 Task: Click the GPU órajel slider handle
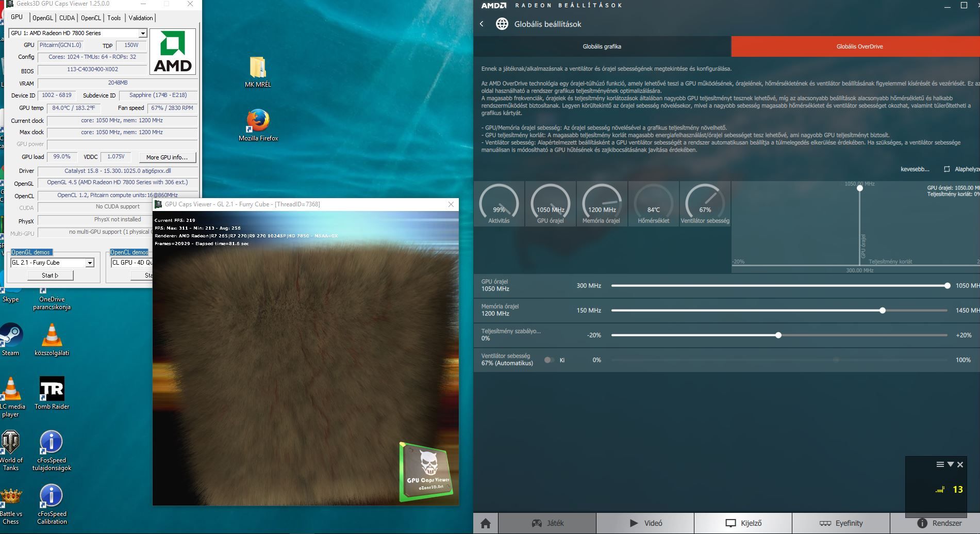[948, 285]
